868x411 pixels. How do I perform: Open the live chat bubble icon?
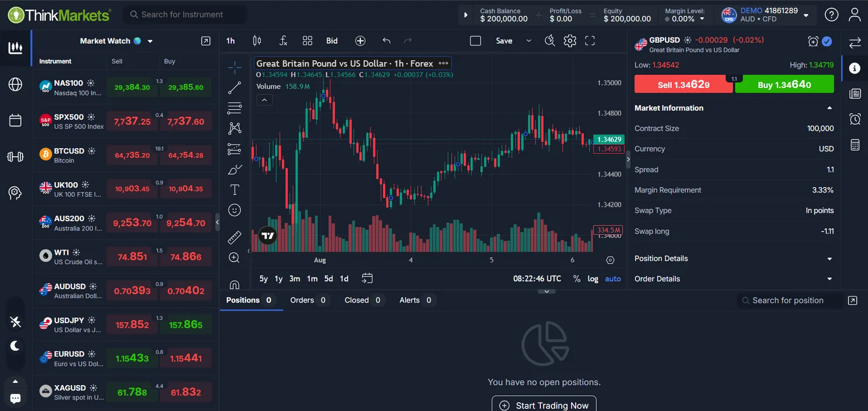coord(15,399)
